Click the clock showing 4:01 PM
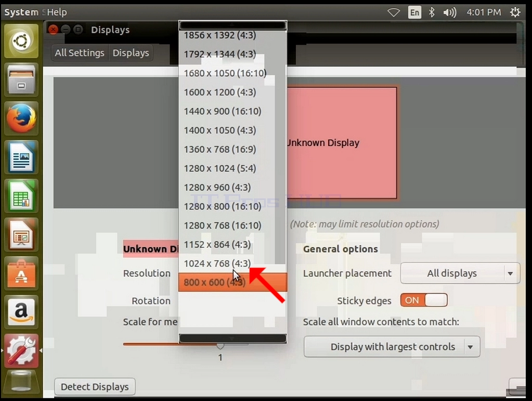 (484, 12)
